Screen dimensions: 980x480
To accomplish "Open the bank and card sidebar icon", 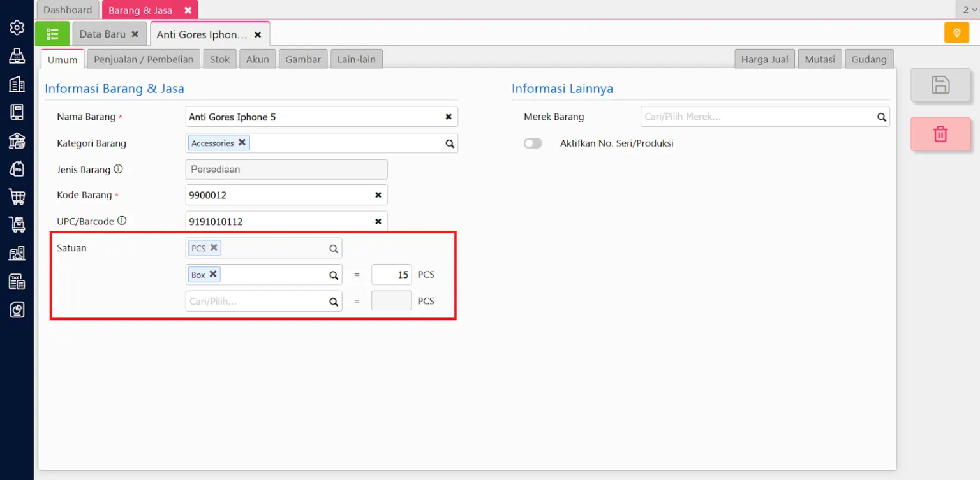I will pyautogui.click(x=17, y=141).
